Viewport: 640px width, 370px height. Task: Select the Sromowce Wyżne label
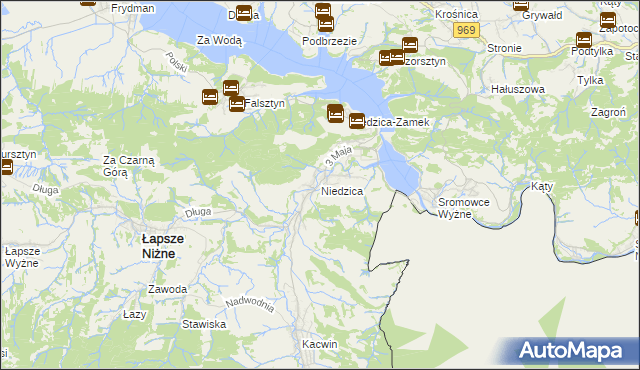463,208
